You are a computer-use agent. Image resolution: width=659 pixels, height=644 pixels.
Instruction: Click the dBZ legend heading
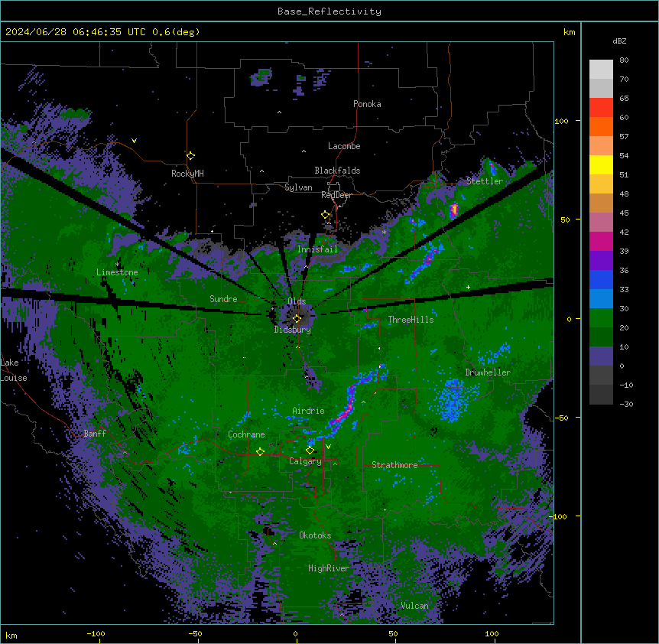pyautogui.click(x=619, y=41)
